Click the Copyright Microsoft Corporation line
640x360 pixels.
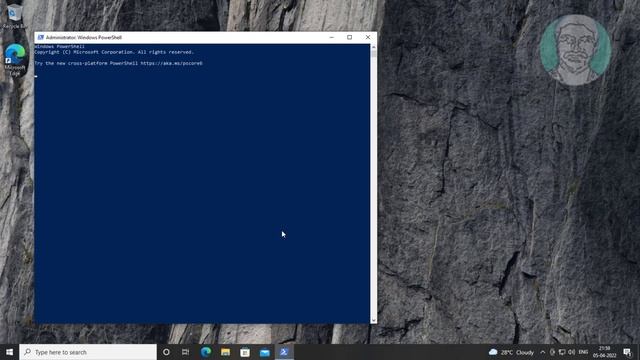114,52
